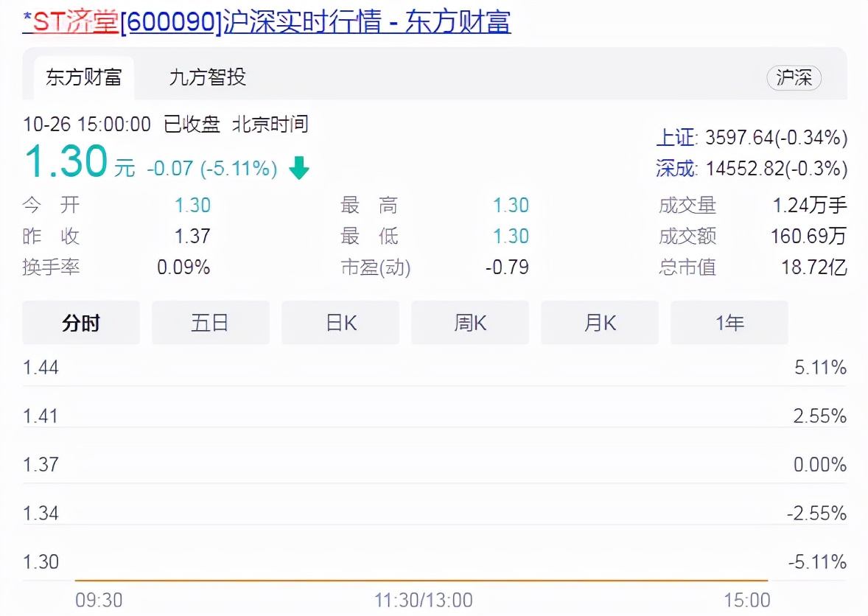Switch to the 九方智投 tab
Screen dimensions: 868x616
point(204,77)
